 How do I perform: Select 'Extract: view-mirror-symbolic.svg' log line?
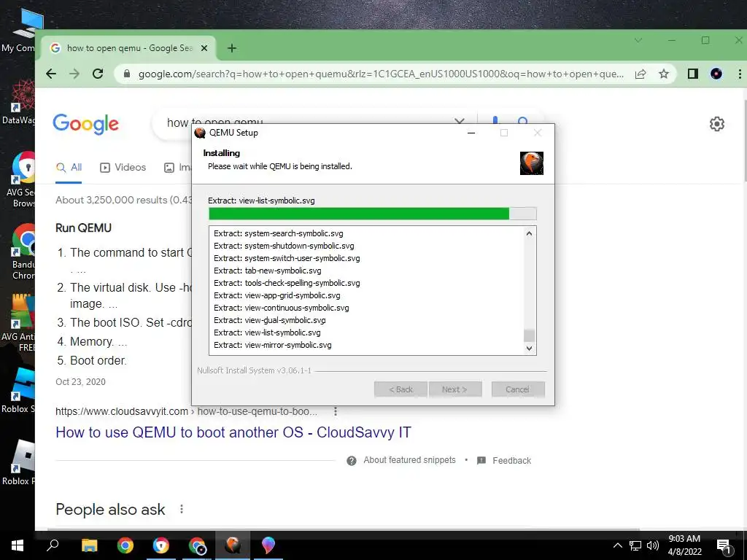coord(273,345)
